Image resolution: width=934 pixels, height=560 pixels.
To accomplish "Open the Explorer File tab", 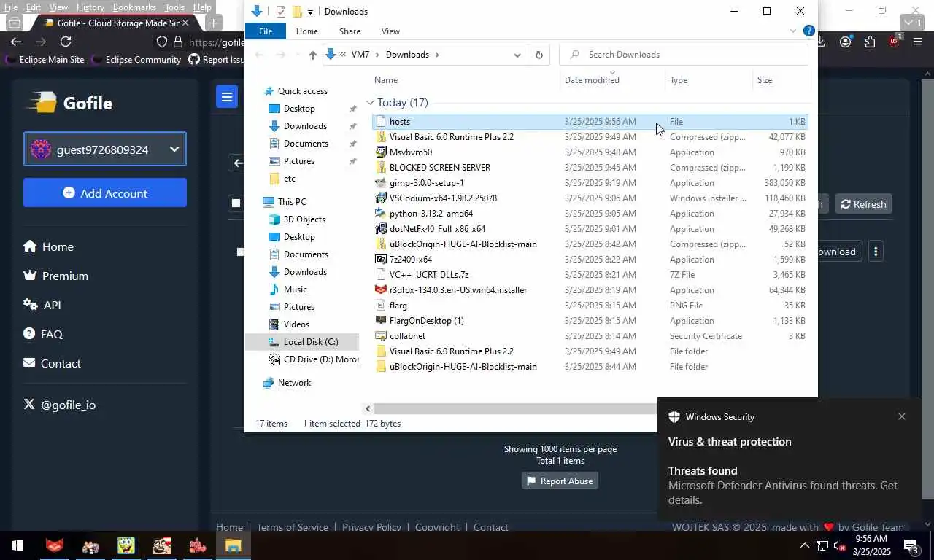I will [266, 31].
